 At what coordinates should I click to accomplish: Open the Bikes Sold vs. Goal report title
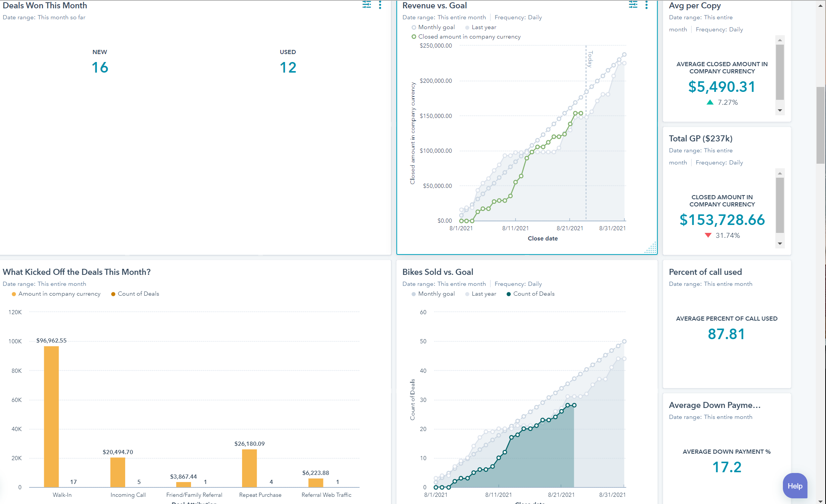tap(438, 272)
